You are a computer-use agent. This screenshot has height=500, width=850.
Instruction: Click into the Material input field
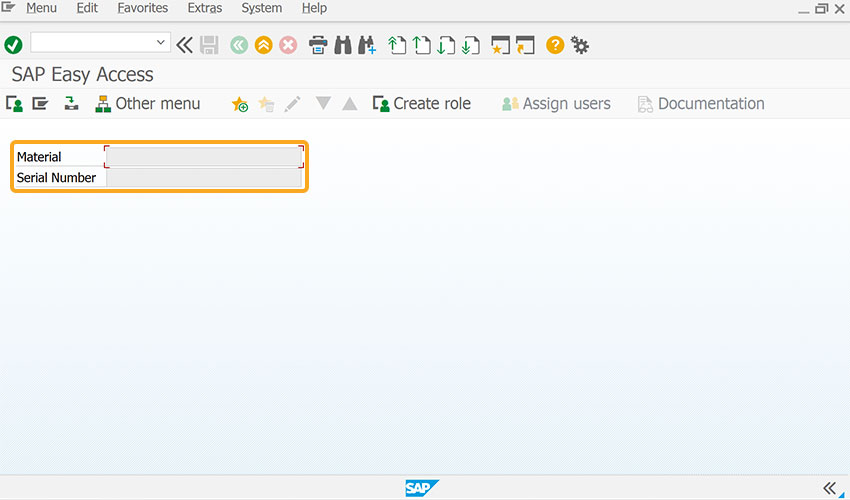point(204,157)
